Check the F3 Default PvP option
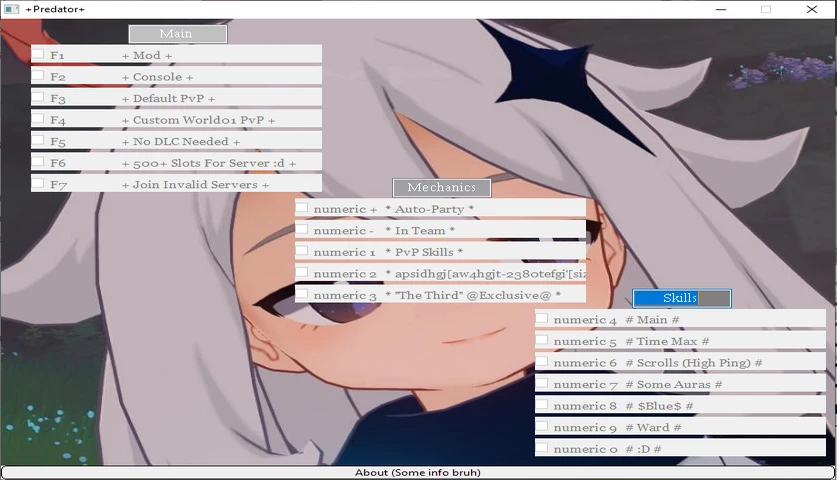 (38, 97)
